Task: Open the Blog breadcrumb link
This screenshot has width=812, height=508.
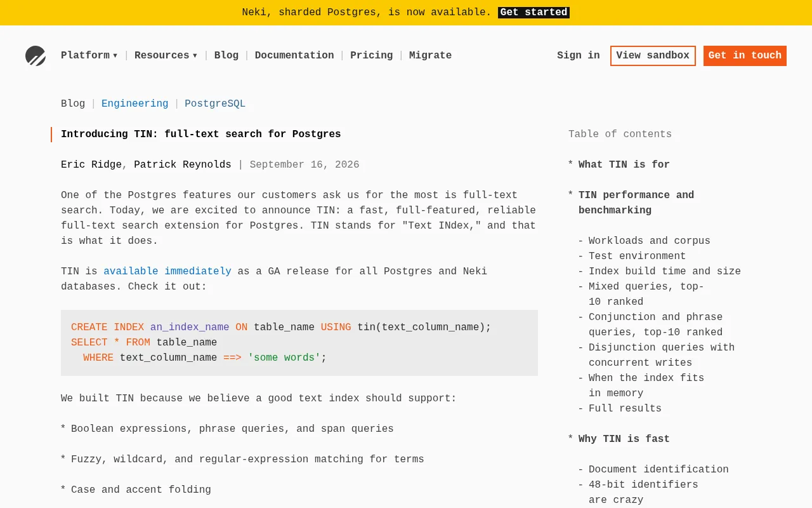Action: pos(73,104)
